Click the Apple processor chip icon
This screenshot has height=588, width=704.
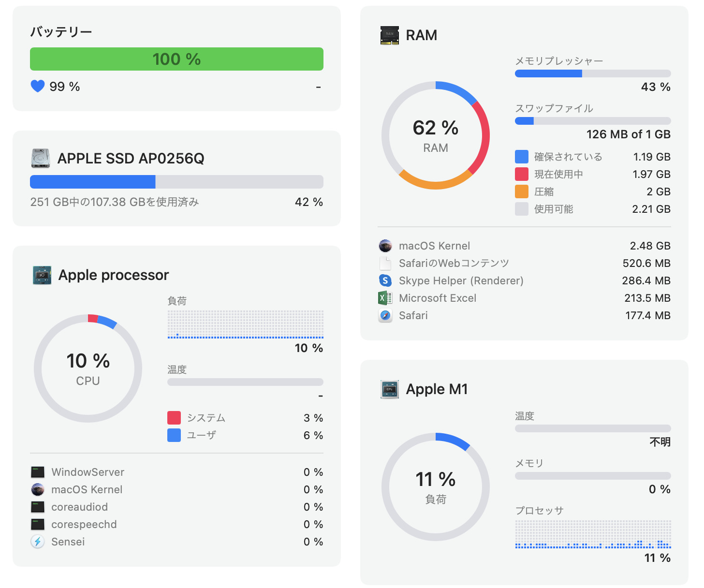42,275
